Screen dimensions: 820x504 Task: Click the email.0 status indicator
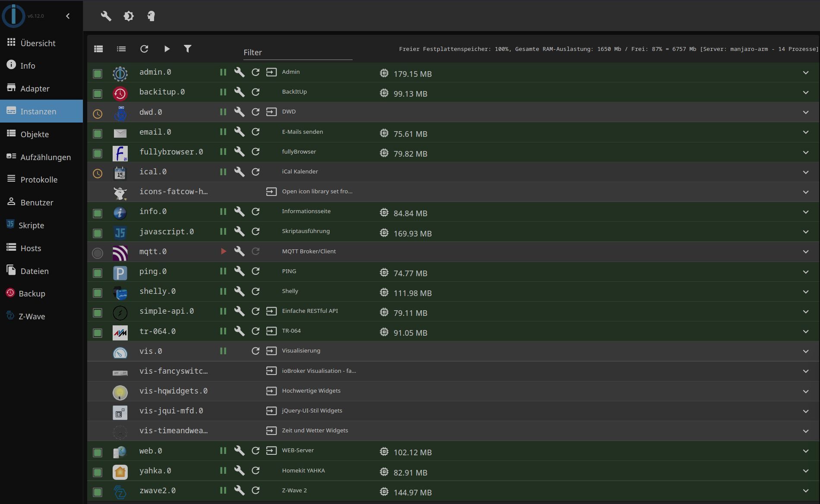(x=98, y=134)
